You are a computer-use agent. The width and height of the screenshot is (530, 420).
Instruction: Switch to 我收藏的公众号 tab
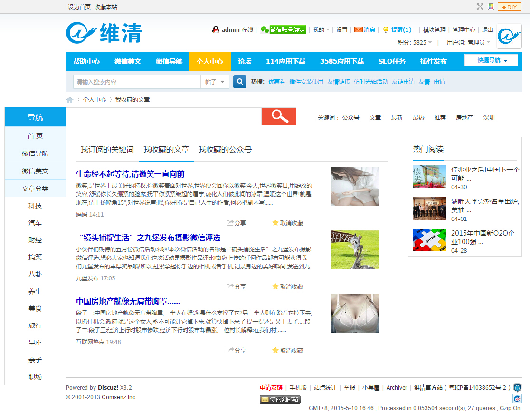click(225, 150)
